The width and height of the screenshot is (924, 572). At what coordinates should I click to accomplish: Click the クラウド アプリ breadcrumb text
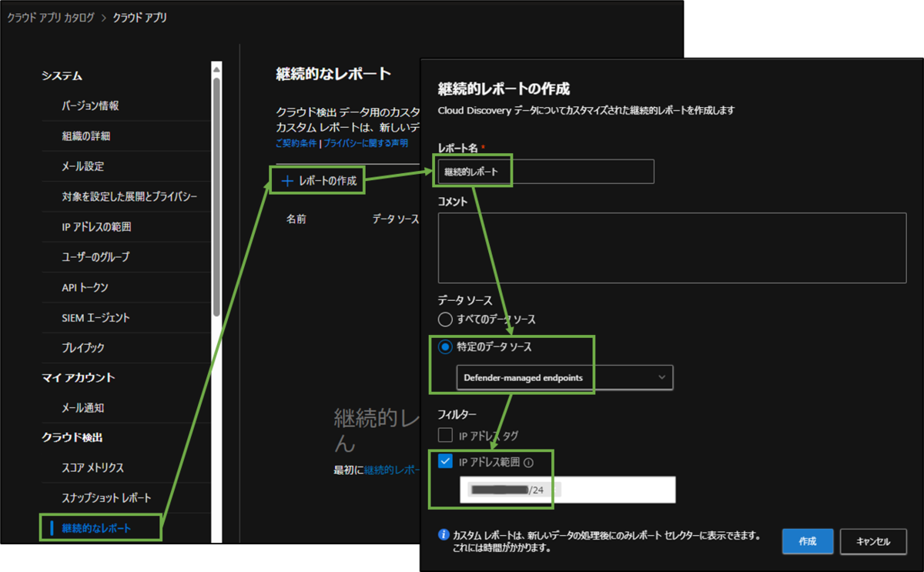tap(139, 17)
